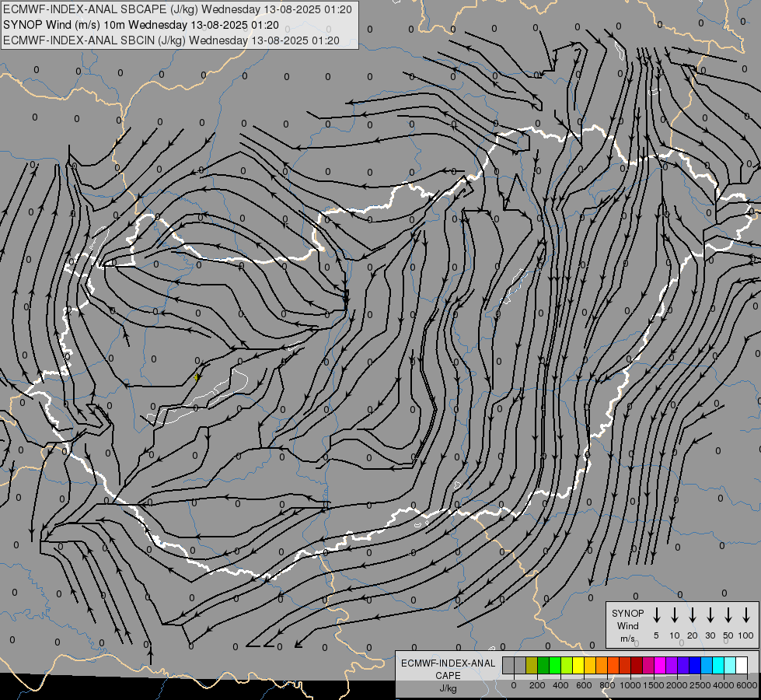Choose the deep blue CAPE swatch
The height and width of the screenshot is (700, 761).
click(694, 665)
